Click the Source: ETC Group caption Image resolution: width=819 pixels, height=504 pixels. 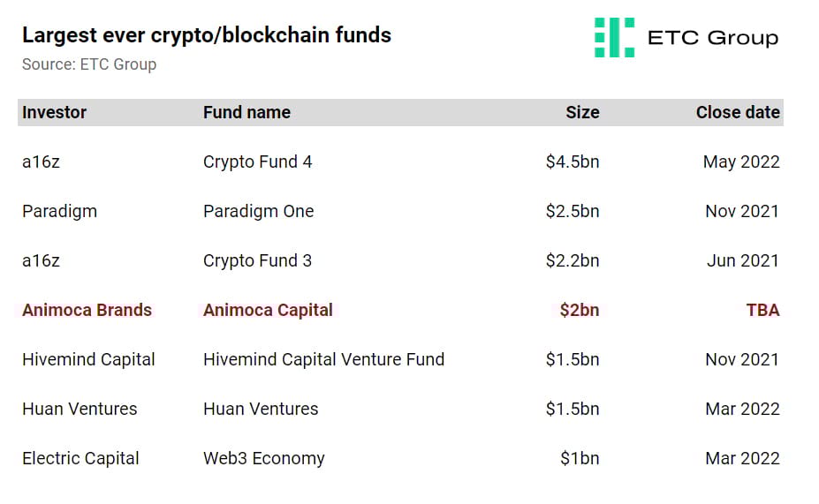click(89, 64)
